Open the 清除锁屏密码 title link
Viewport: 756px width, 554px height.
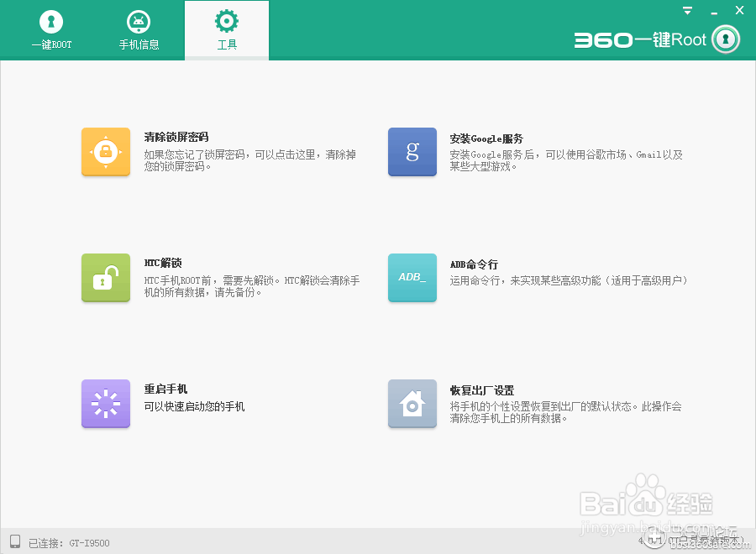point(176,138)
